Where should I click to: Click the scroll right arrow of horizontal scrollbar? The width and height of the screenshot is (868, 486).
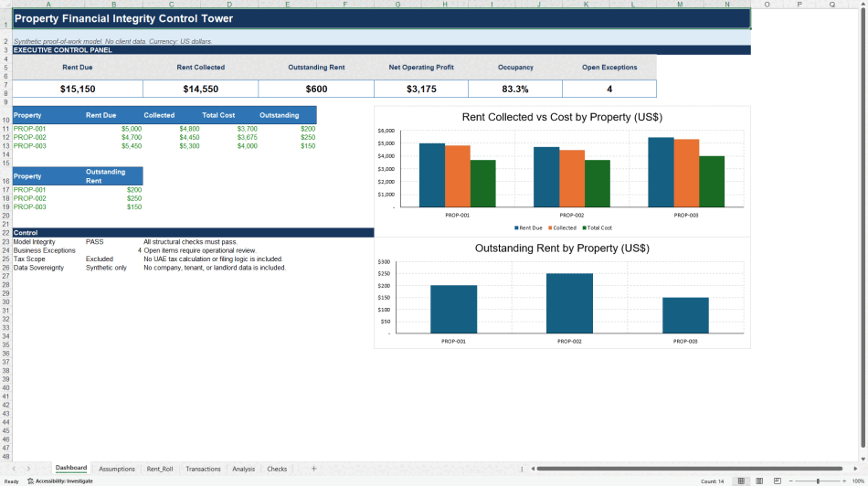[855, 469]
